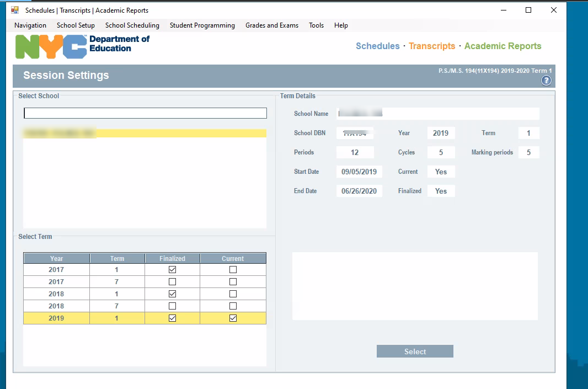This screenshot has width=588, height=389.
Task: Open the Help menu
Action: click(x=341, y=25)
